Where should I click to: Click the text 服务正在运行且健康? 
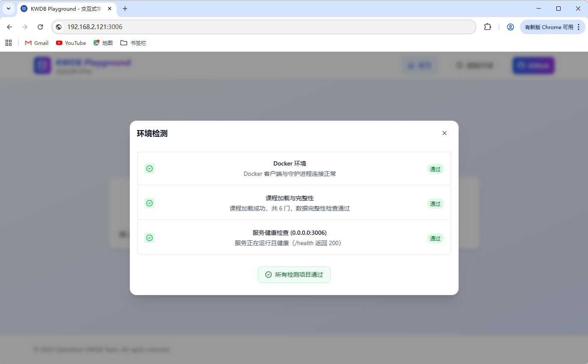coord(262,243)
